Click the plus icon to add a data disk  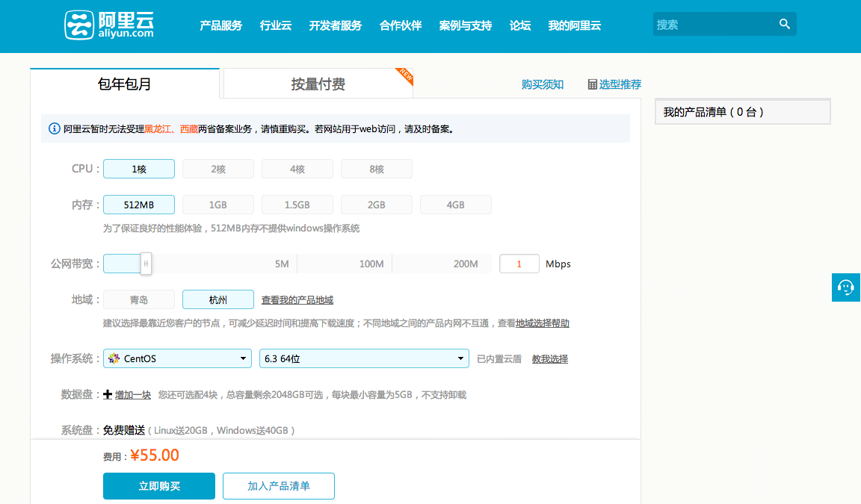point(109,394)
